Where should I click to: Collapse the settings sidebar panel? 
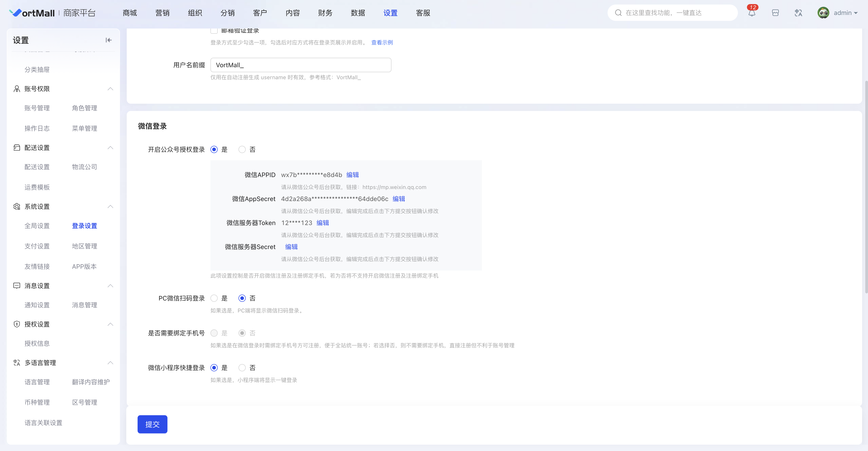tap(109, 40)
